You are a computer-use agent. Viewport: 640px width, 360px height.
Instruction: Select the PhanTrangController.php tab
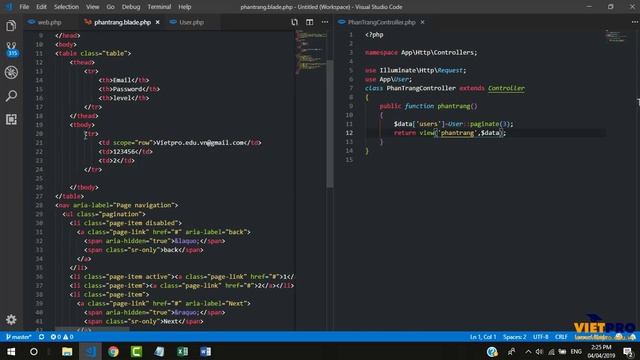pos(381,22)
